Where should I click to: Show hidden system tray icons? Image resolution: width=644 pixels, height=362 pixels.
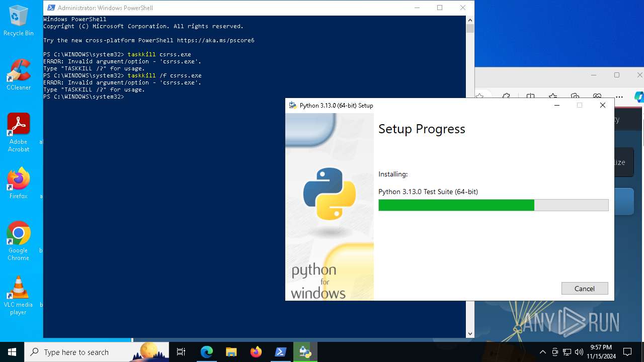[543, 352]
